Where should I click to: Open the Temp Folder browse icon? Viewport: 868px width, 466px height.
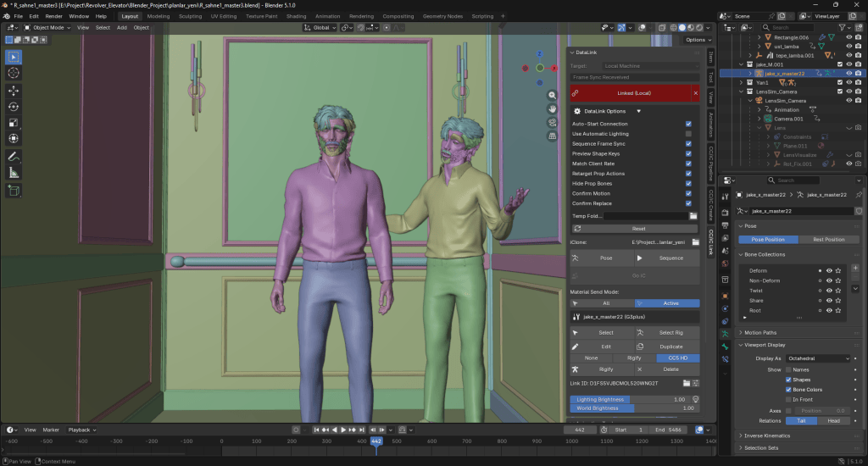point(693,216)
